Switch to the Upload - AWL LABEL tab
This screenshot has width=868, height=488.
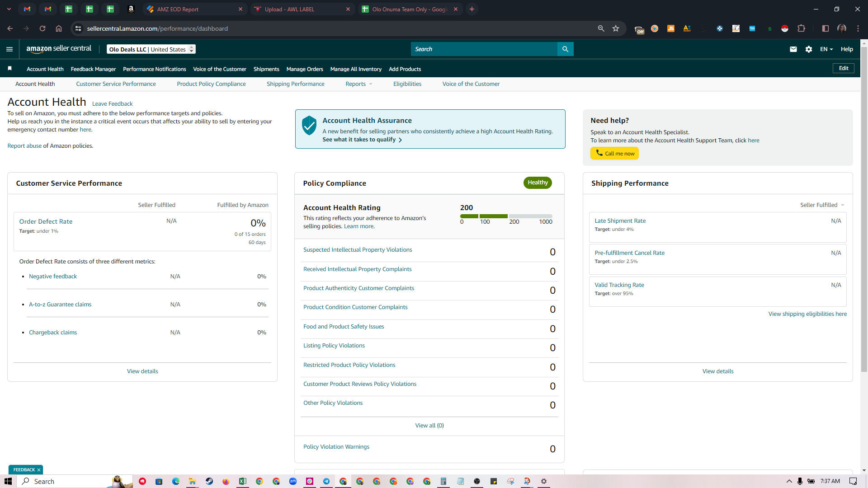point(302,9)
